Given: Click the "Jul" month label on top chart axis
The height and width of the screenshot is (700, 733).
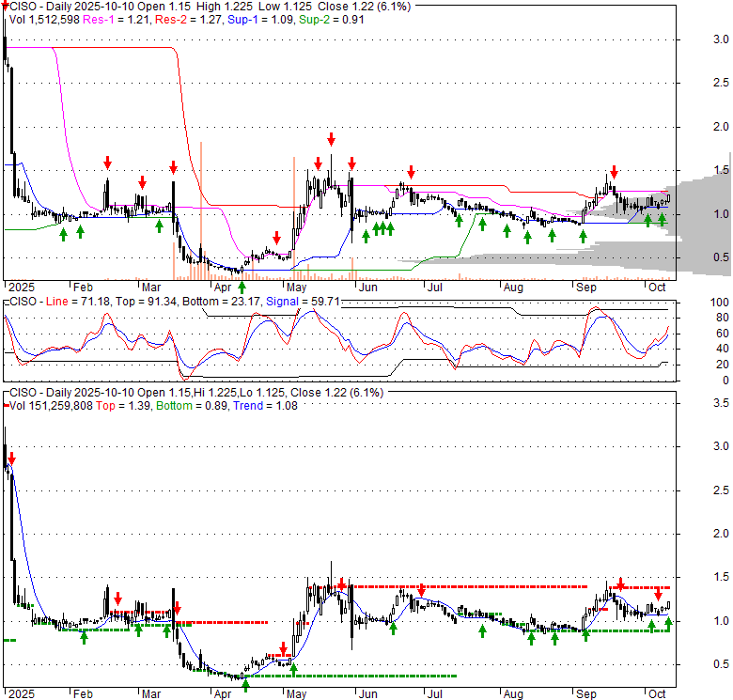Looking at the screenshot, I should [x=433, y=288].
